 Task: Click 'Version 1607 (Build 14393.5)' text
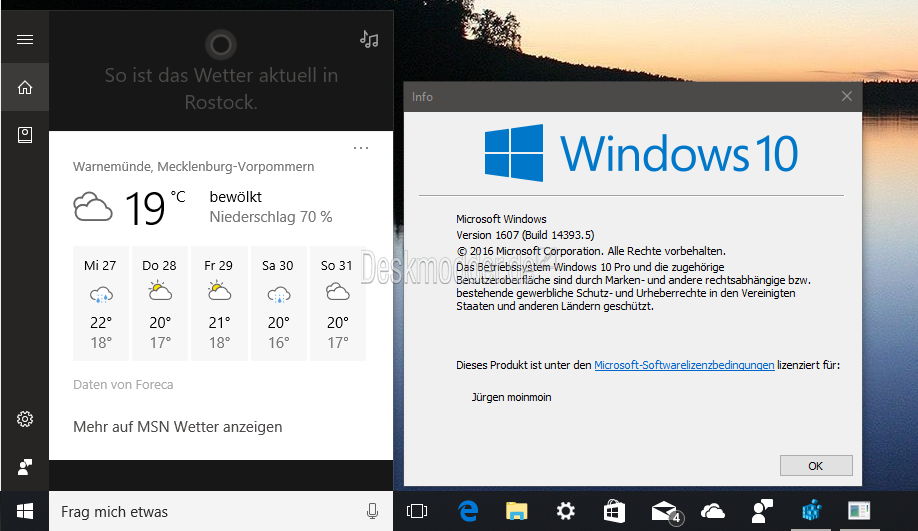(525, 235)
